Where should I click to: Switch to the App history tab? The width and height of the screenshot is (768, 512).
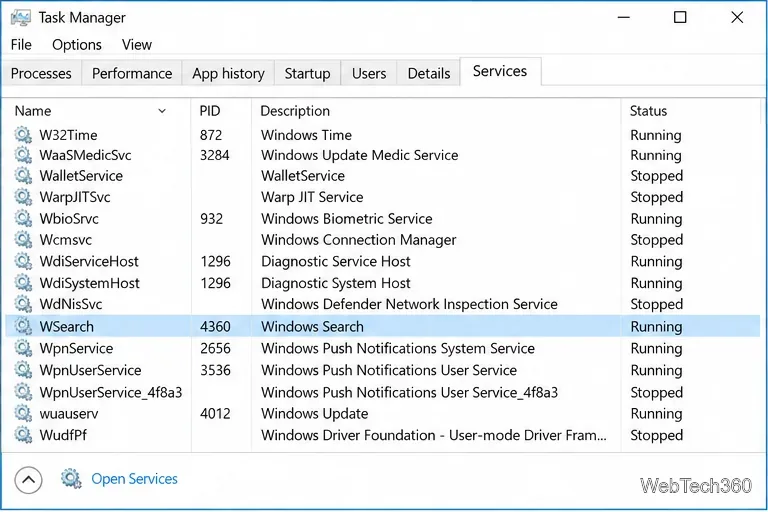click(228, 73)
